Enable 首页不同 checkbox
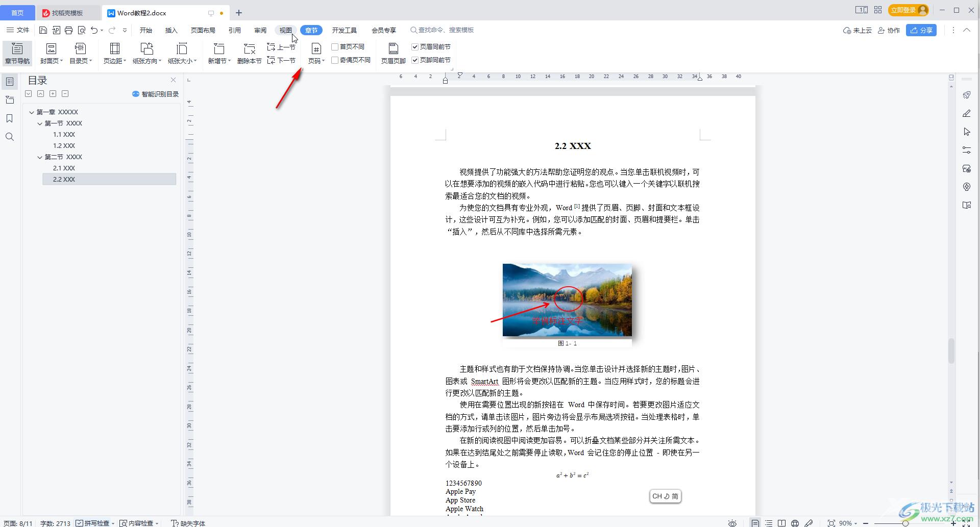Viewport: 980px width, 527px height. pyautogui.click(x=335, y=47)
